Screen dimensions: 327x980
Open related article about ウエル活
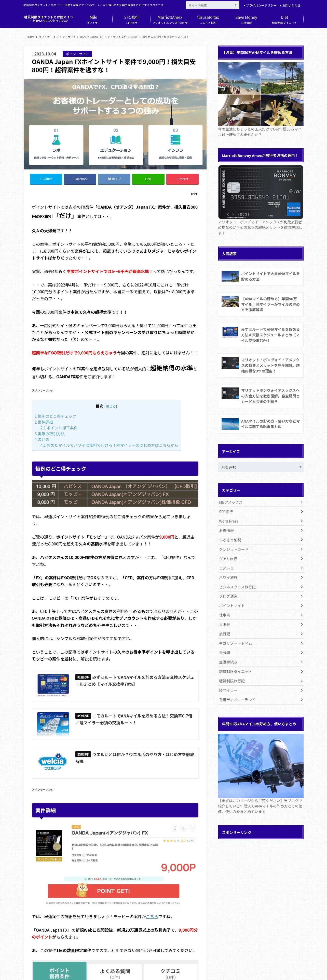click(115, 762)
